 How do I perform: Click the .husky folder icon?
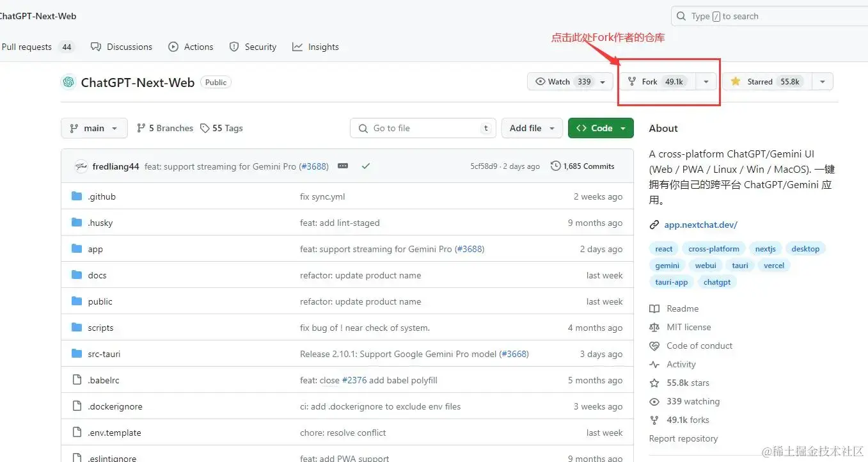(77, 223)
